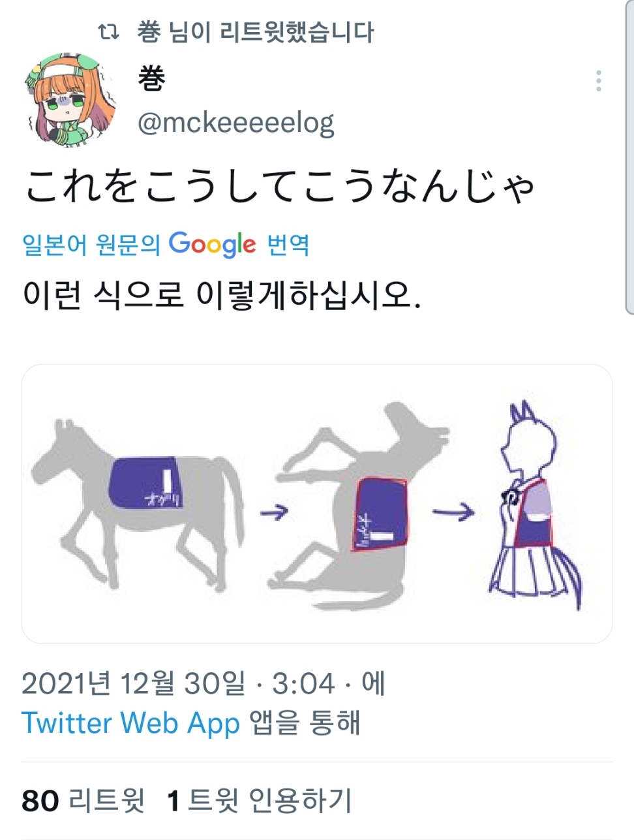634x840 pixels.
Task: Open the Twitter Web App source link
Action: coord(131,723)
